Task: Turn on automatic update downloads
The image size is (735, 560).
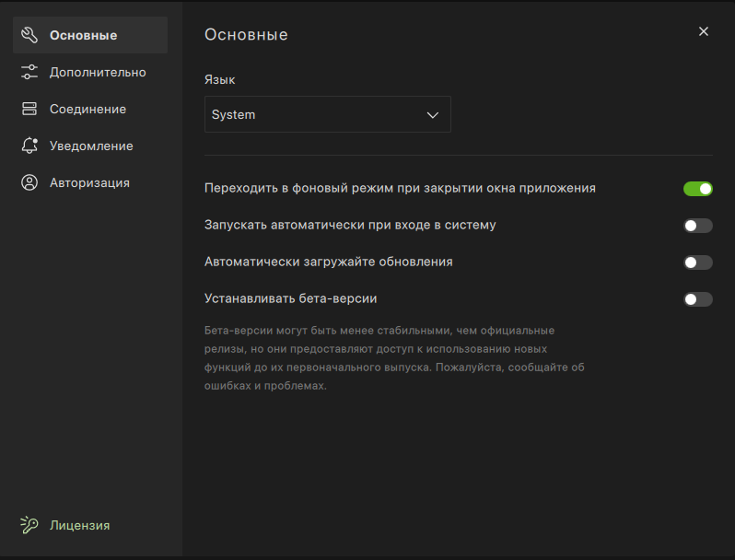Action: [x=697, y=262]
